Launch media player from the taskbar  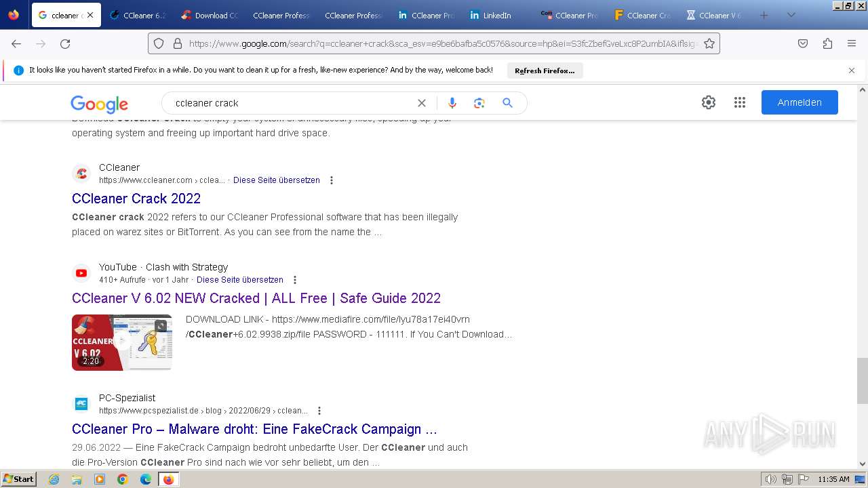tap(100, 479)
